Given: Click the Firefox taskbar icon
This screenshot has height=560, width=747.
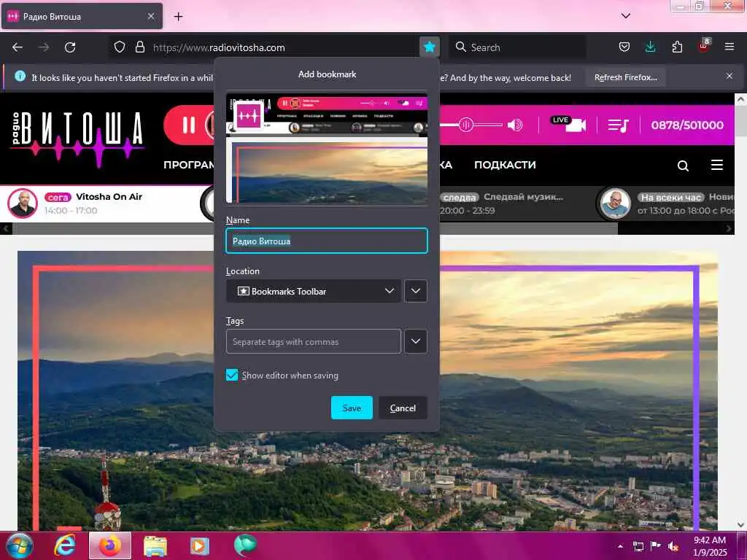Looking at the screenshot, I should coord(110,545).
